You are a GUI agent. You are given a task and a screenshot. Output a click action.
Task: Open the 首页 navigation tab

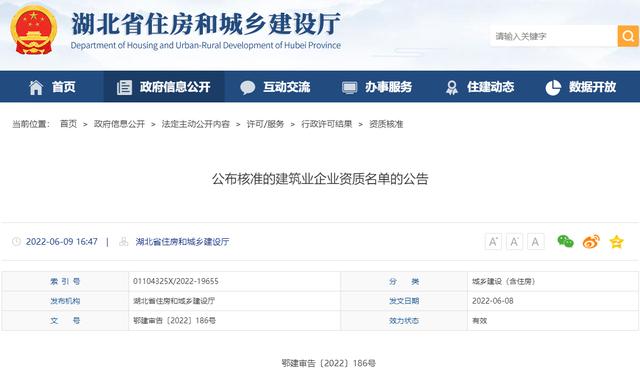pos(52,87)
